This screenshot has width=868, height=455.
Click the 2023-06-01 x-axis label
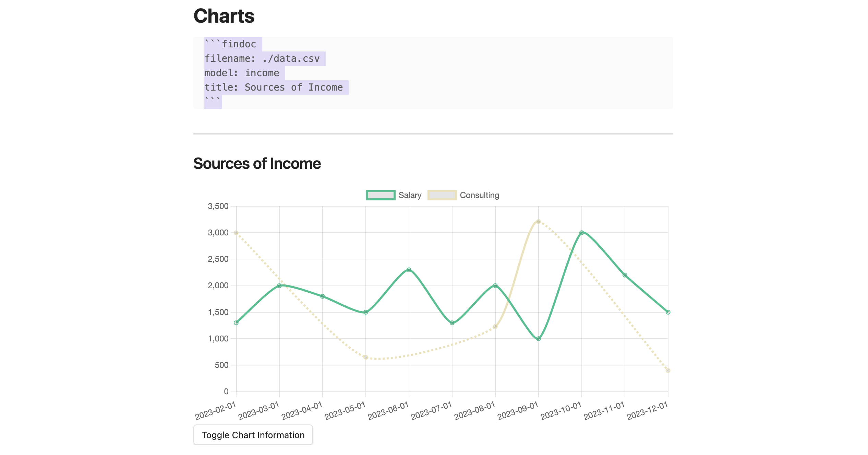(388, 410)
